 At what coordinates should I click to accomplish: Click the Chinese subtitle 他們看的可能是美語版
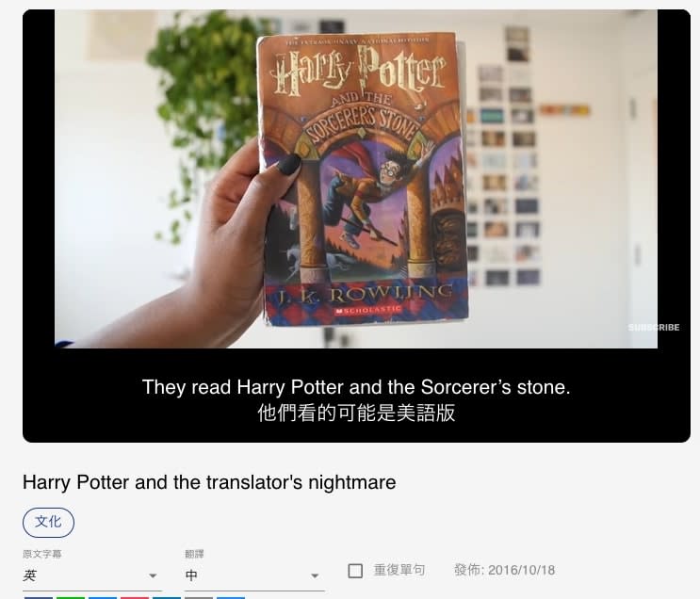click(x=356, y=413)
